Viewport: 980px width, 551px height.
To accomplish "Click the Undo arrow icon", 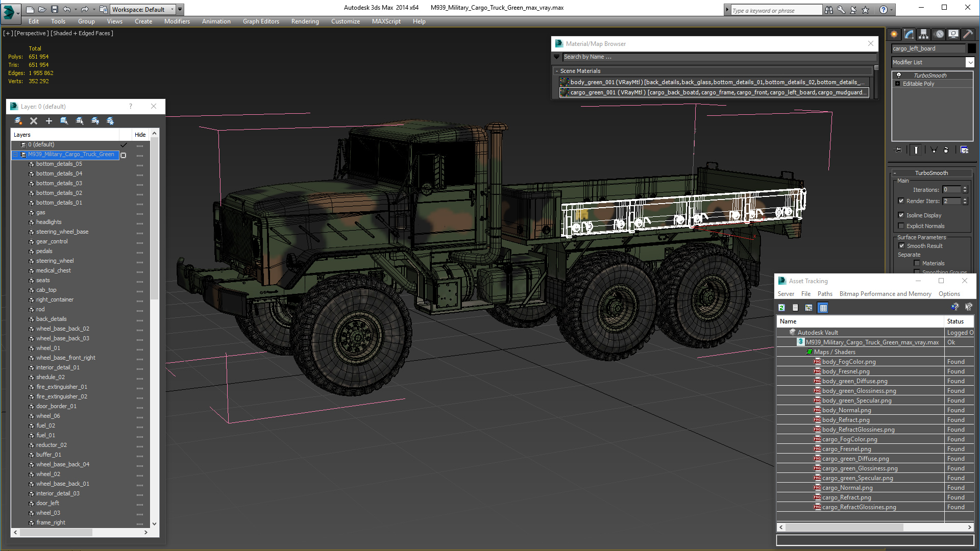I will point(67,9).
